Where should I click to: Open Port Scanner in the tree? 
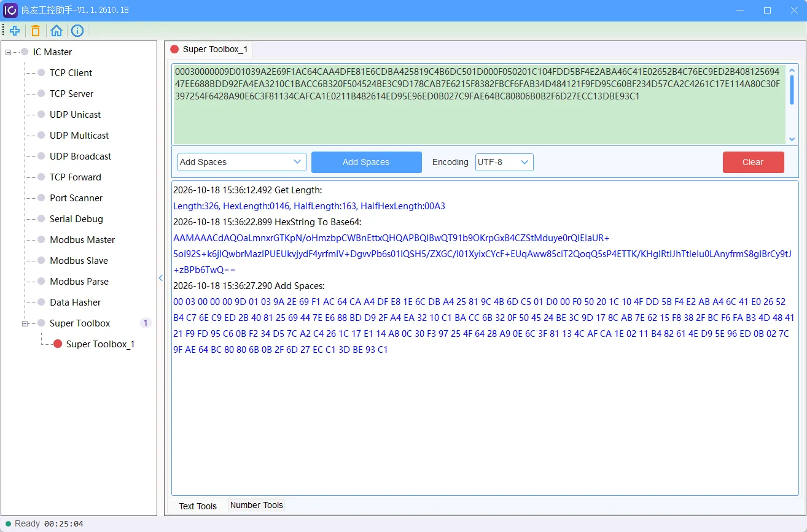[x=76, y=198]
